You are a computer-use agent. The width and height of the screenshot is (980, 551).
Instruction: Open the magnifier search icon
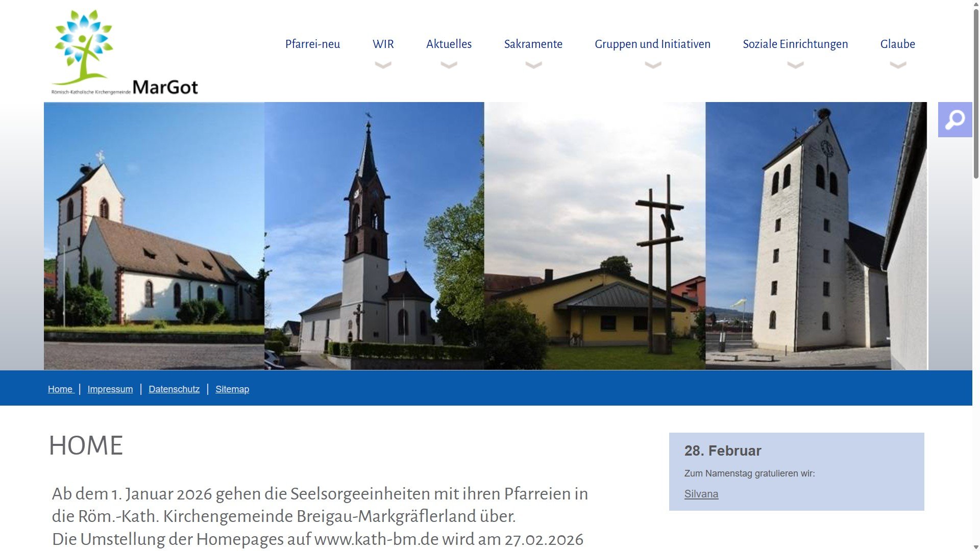pyautogui.click(x=954, y=120)
